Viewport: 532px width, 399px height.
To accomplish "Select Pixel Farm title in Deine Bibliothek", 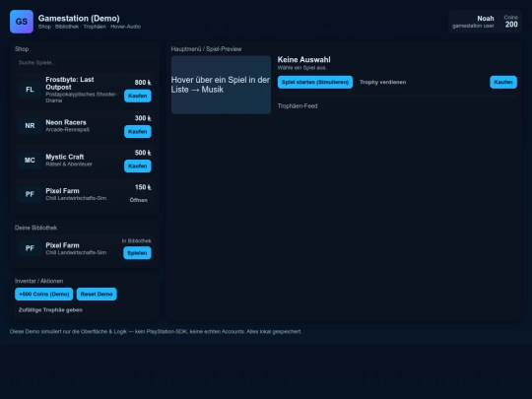I will pos(62,245).
